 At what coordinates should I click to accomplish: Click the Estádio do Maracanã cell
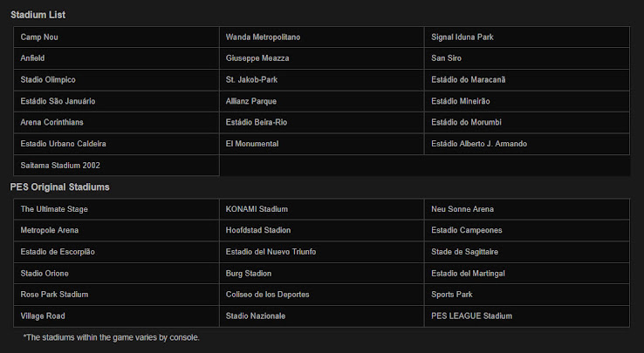[x=527, y=79]
